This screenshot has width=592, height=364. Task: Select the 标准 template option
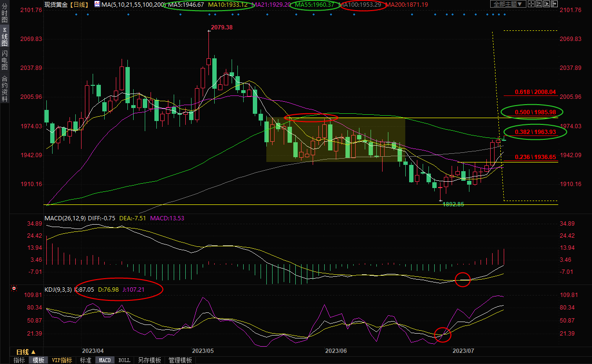[85, 360]
